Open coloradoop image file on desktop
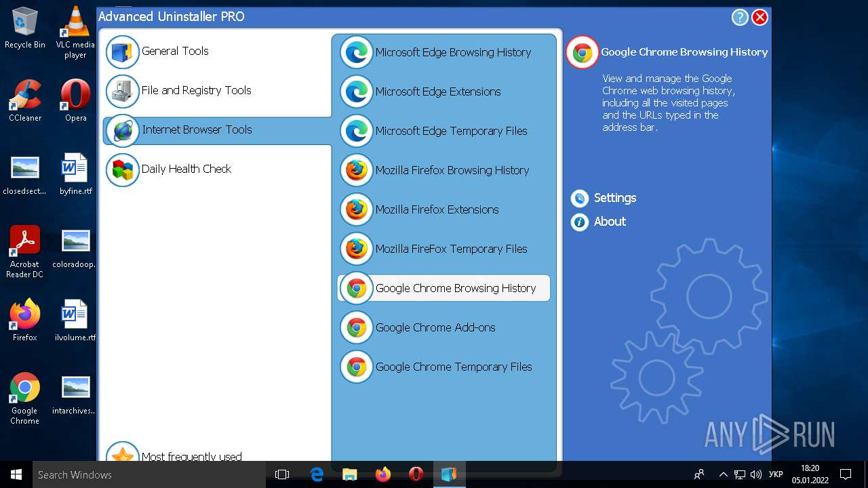Screen dimensions: 868x488 pos(75,247)
